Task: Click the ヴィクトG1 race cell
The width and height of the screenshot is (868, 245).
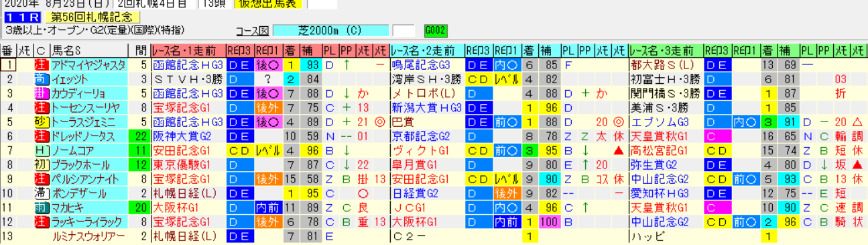Action: (427, 151)
